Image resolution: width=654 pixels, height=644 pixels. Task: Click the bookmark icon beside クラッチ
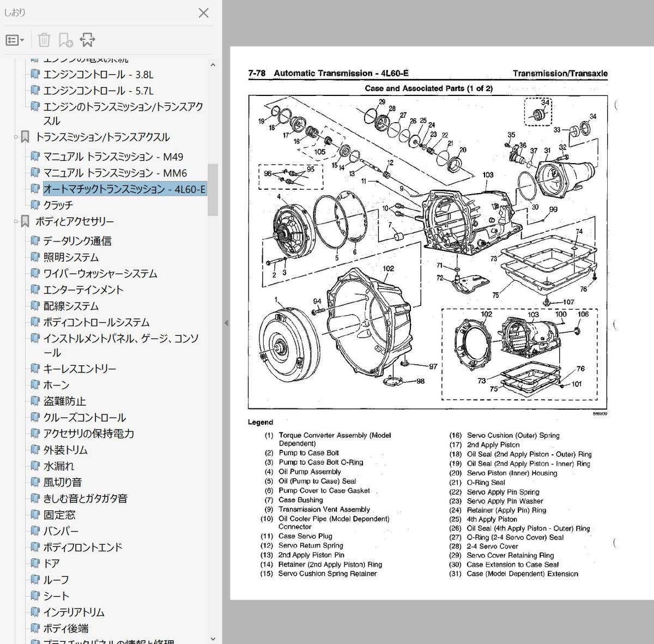35,205
